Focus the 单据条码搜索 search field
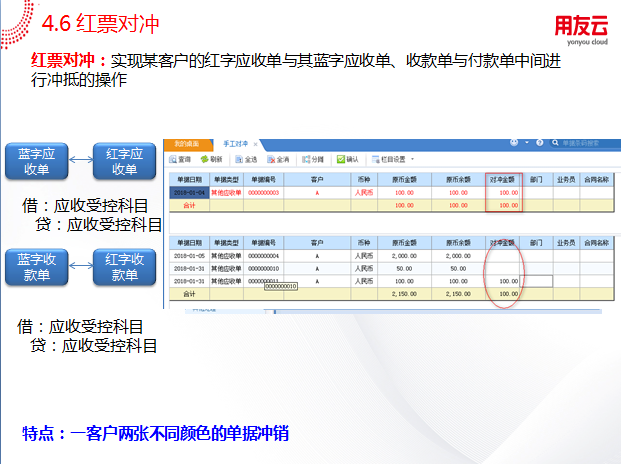The width and height of the screenshot is (621, 464). [585, 143]
